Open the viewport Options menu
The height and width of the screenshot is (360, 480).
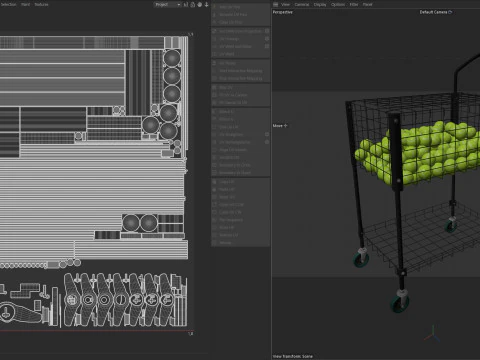coord(338,4)
